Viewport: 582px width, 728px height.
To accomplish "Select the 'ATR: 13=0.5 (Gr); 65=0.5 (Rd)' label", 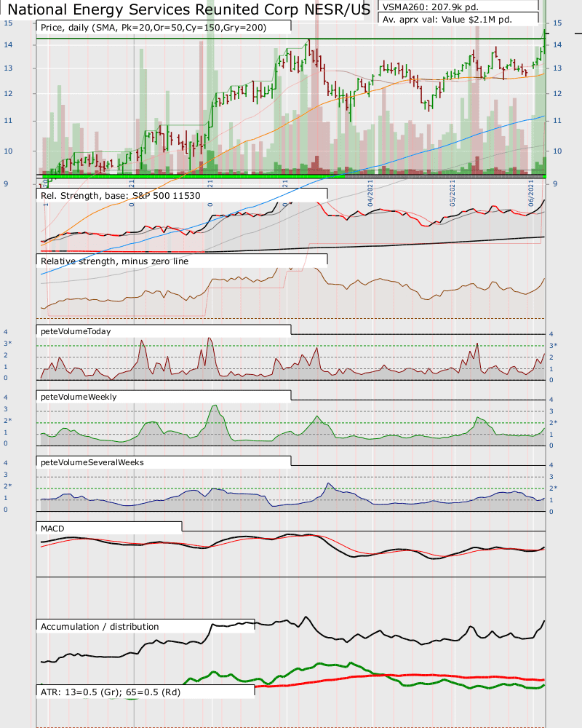I will point(111,692).
